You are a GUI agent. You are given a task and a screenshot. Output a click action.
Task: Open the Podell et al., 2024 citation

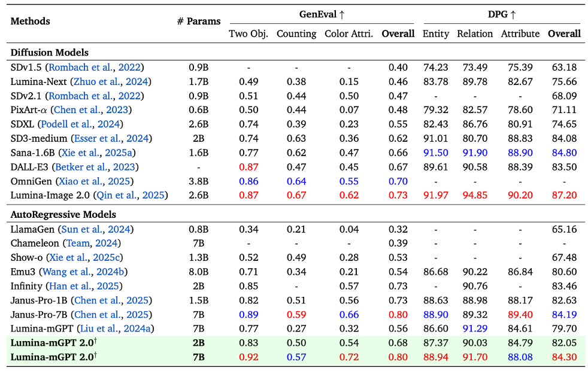(80, 124)
